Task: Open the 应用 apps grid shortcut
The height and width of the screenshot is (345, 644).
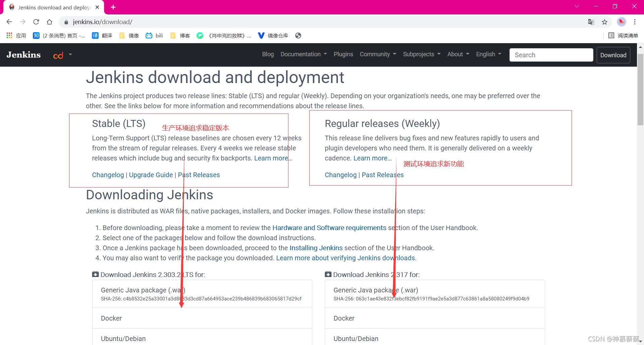Action: click(16, 36)
